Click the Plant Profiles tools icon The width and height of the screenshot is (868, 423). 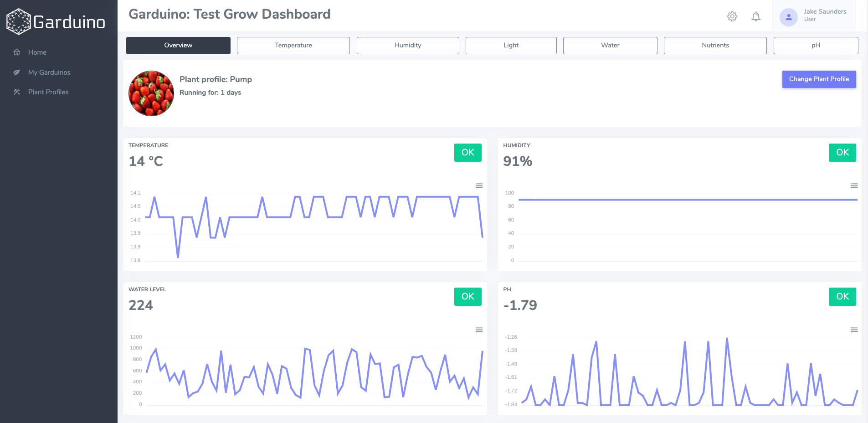[x=17, y=92]
